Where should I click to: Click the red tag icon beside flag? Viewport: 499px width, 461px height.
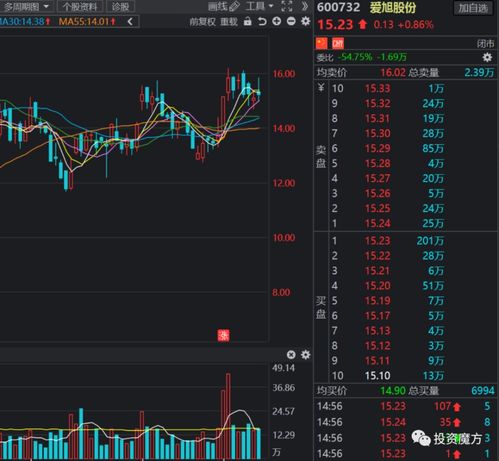point(338,43)
